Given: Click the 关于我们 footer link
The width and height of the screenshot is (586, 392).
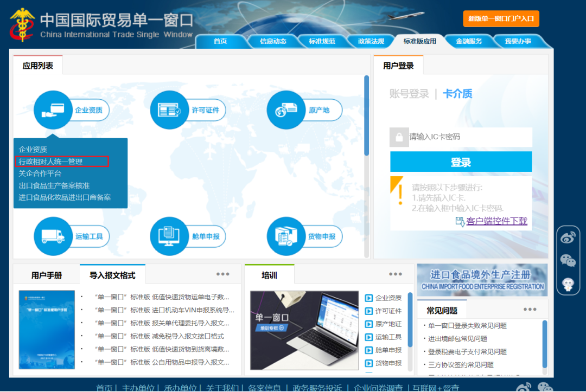Looking at the screenshot, I should tap(222, 388).
